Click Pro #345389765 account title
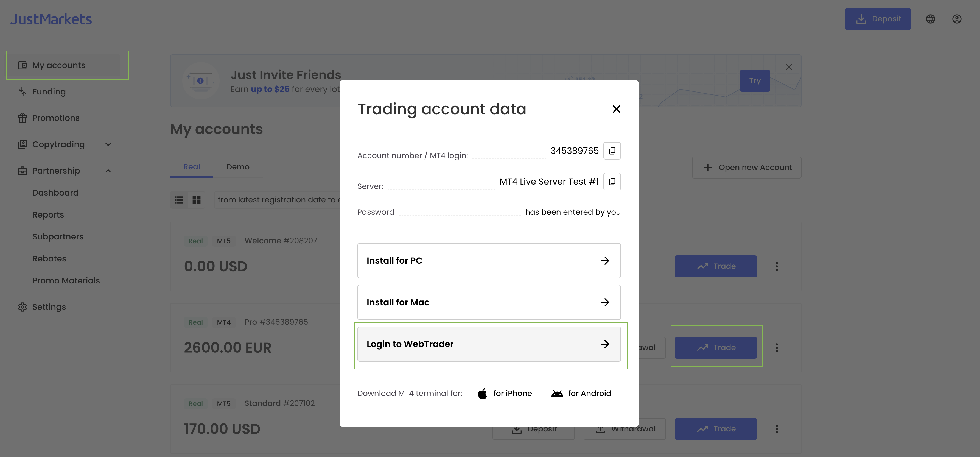This screenshot has height=457, width=980. click(x=276, y=322)
